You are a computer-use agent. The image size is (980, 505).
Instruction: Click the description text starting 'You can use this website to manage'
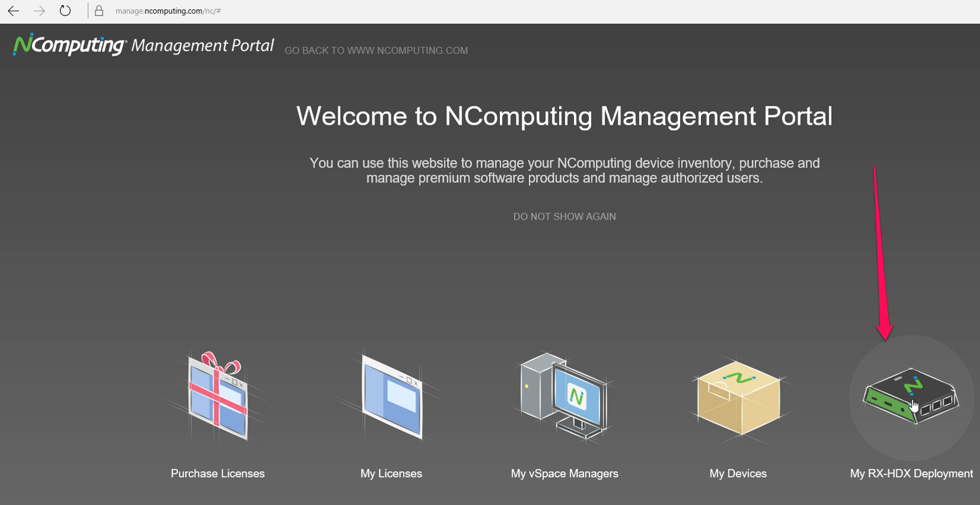[x=564, y=171]
